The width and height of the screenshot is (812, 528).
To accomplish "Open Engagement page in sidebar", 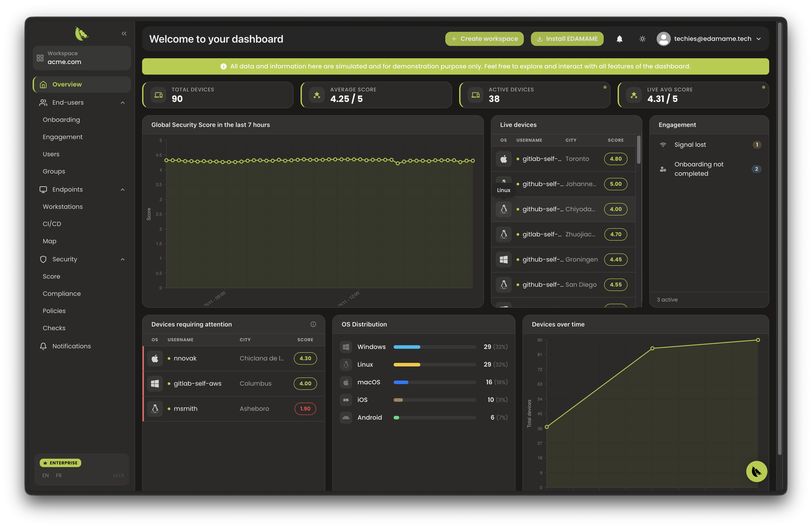I will point(63,137).
